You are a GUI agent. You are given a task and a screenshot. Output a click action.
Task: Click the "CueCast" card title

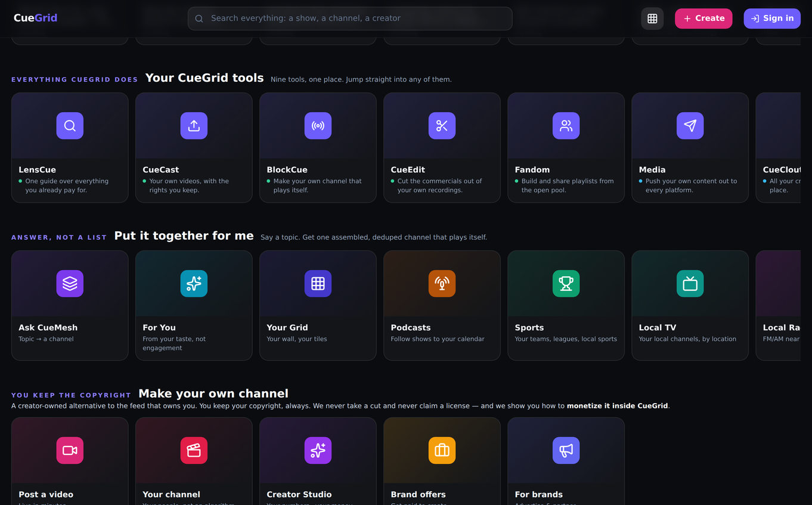coord(160,170)
